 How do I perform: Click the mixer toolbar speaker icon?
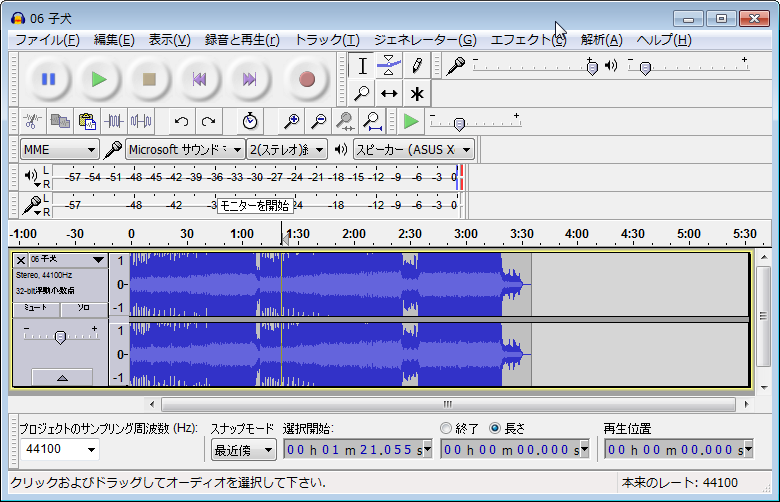[611, 65]
